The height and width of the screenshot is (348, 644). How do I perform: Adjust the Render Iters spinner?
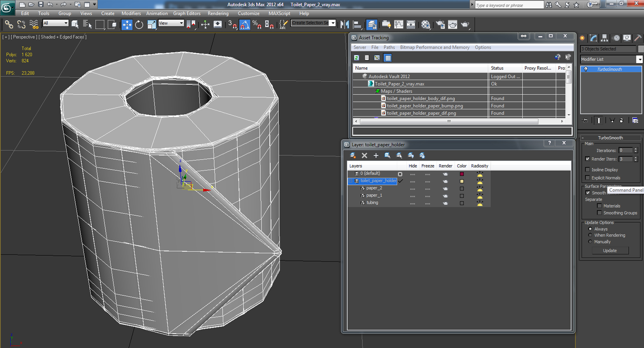pos(636,159)
